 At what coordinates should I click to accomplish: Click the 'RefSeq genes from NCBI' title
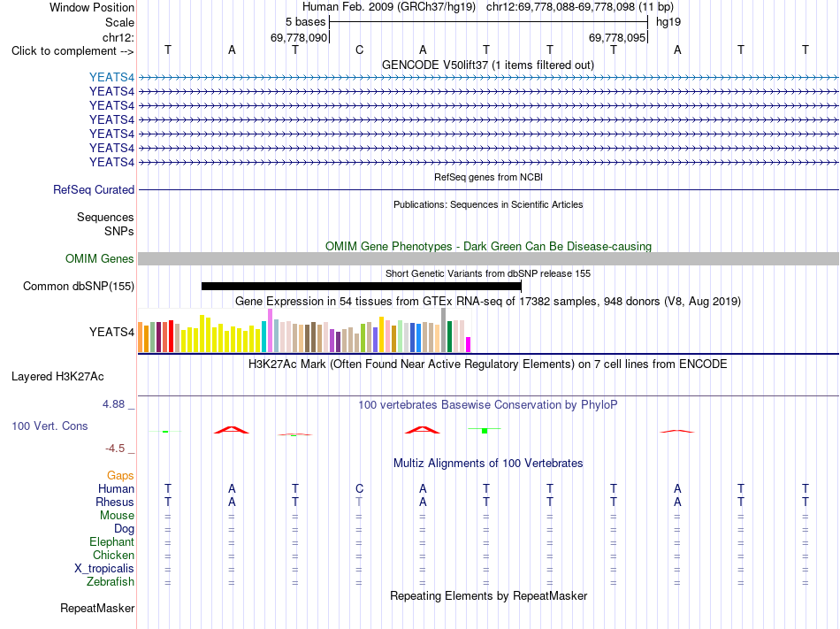[x=489, y=177]
